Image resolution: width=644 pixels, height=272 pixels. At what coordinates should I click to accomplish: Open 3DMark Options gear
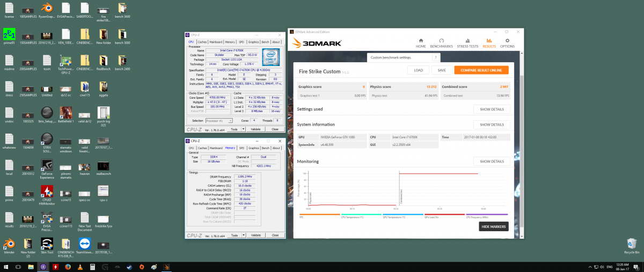(x=507, y=43)
